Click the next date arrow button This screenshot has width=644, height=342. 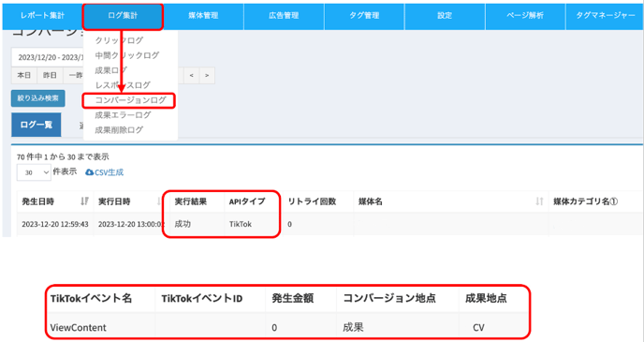tap(207, 76)
